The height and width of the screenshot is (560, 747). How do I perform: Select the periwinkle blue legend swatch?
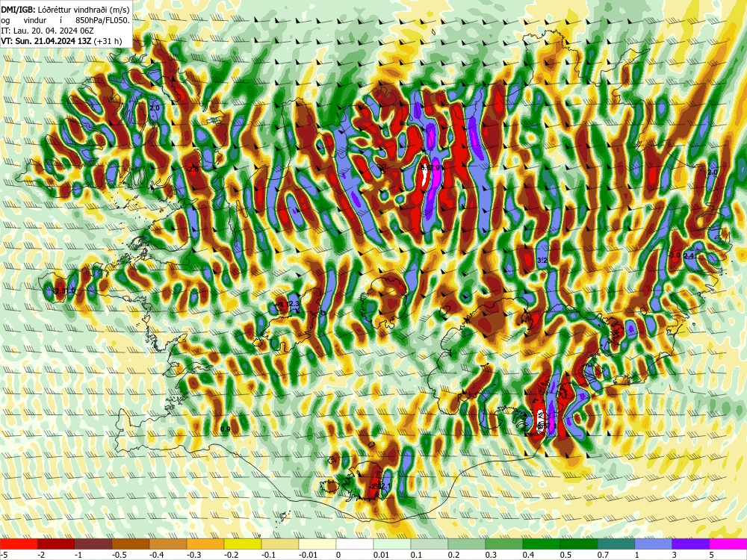coord(653,544)
